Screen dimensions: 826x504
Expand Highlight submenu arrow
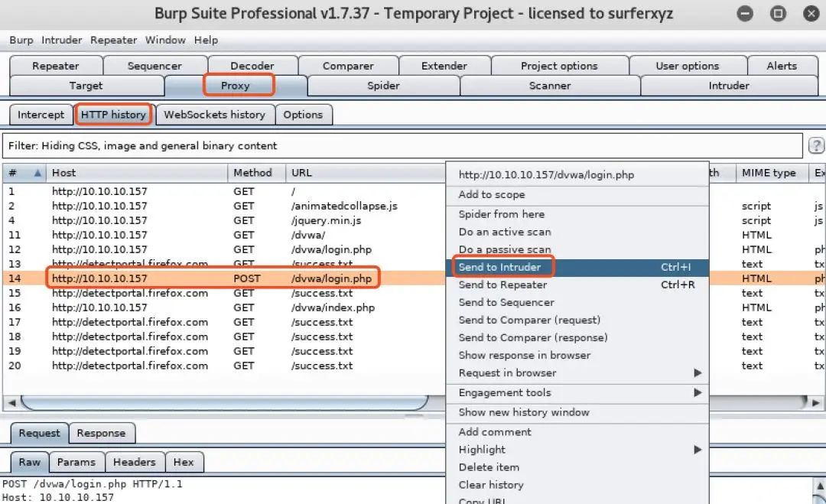(698, 449)
